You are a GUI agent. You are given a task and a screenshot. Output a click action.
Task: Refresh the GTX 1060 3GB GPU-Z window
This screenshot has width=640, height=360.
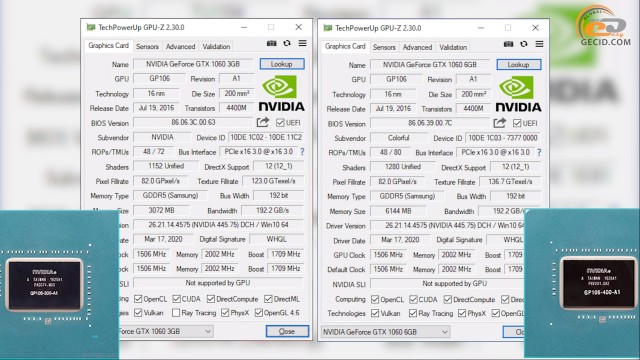click(287, 43)
